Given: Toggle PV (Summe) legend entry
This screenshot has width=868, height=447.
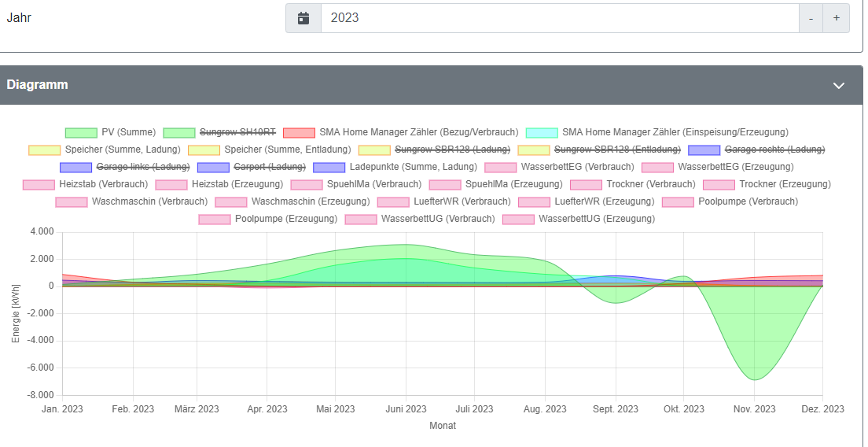Looking at the screenshot, I should coord(129,132).
